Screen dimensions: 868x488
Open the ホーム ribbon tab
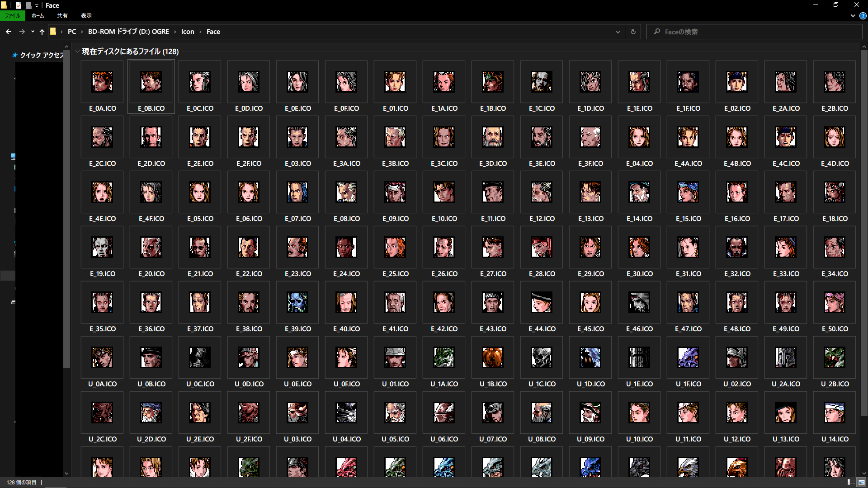coord(38,15)
